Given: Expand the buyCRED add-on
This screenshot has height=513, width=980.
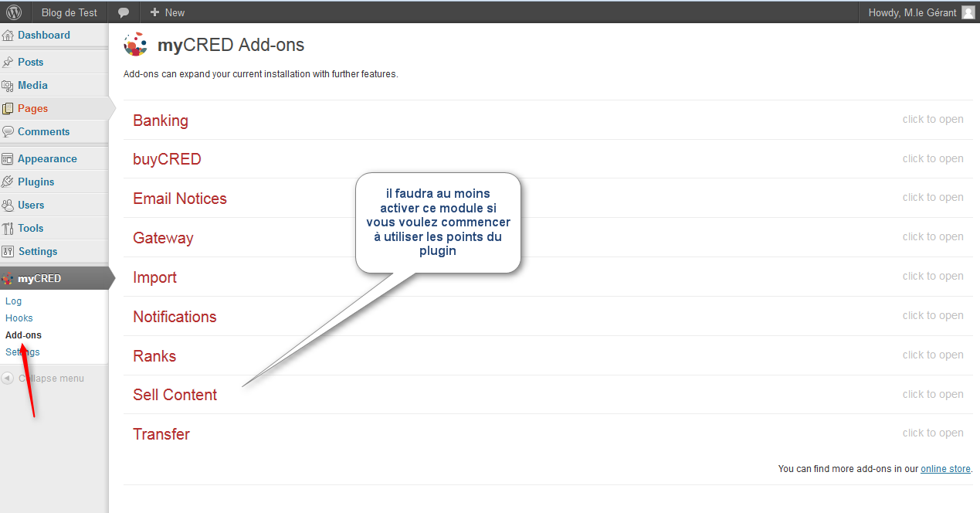Looking at the screenshot, I should pyautogui.click(x=167, y=159).
